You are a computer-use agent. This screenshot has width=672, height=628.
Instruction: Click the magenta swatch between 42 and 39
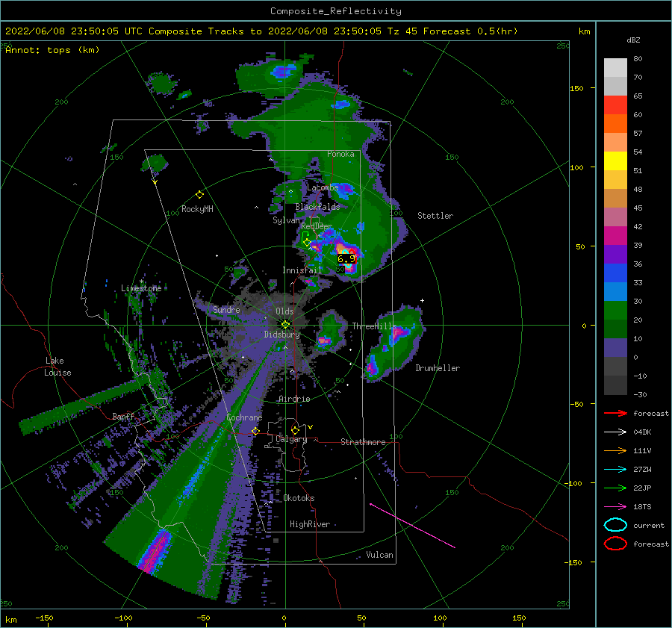pos(615,235)
